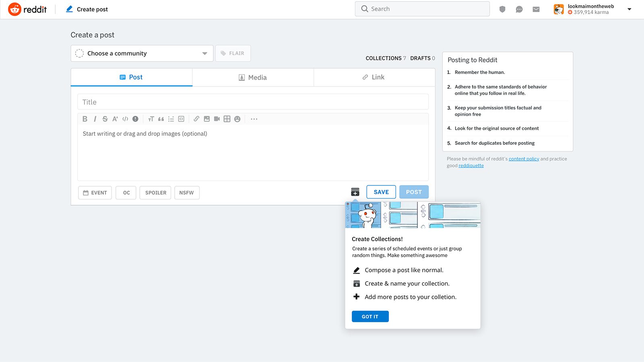This screenshot has height=362, width=644.
Task: Insert a hyperlink in the editor
Action: [x=196, y=119]
